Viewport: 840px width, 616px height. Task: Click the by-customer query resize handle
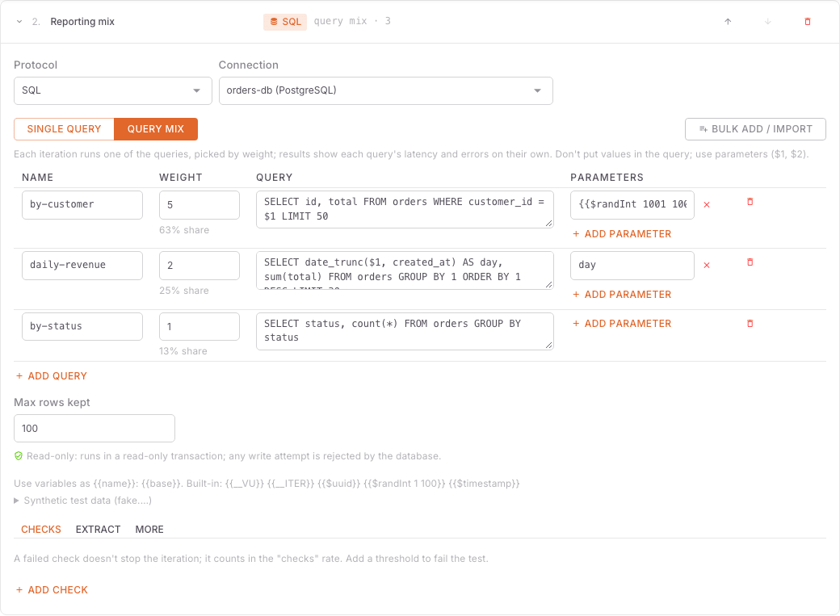549,224
